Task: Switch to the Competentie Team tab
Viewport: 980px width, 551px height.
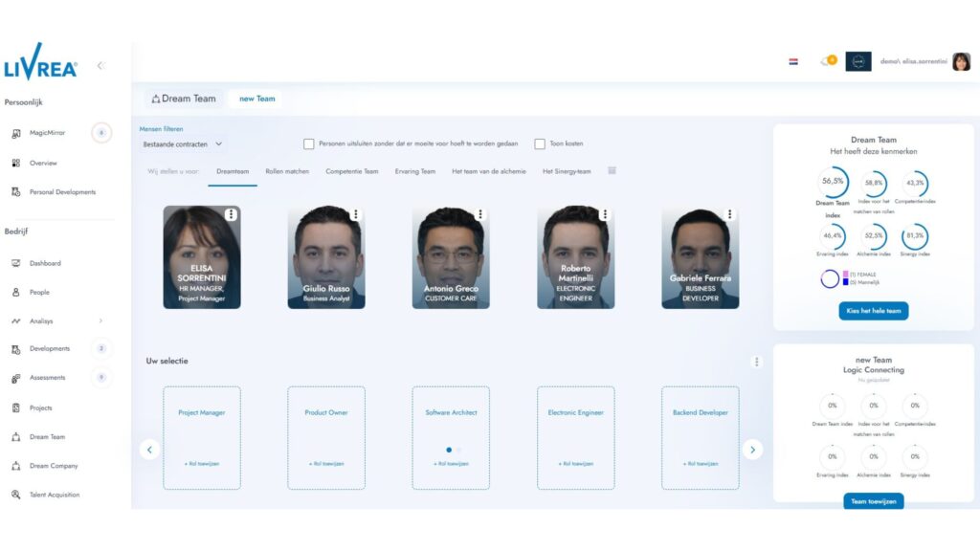Action: tap(352, 171)
